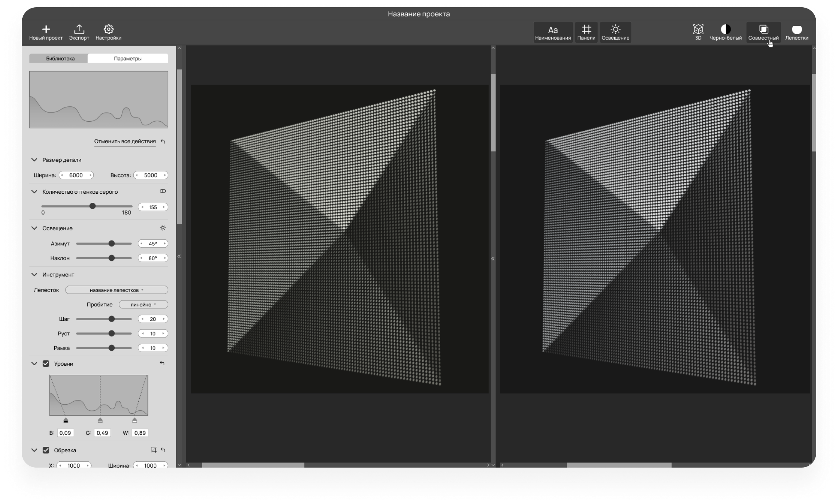Select the Лепестки view icon

tap(797, 29)
